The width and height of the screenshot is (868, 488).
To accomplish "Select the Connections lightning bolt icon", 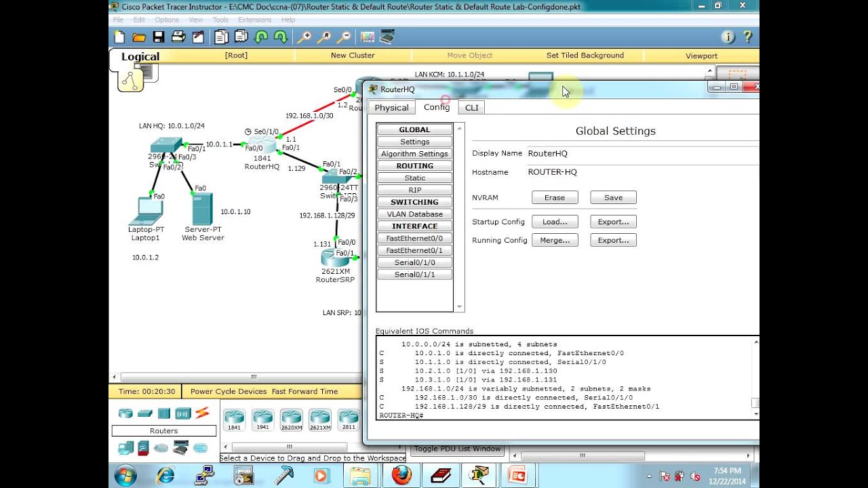I will [202, 413].
